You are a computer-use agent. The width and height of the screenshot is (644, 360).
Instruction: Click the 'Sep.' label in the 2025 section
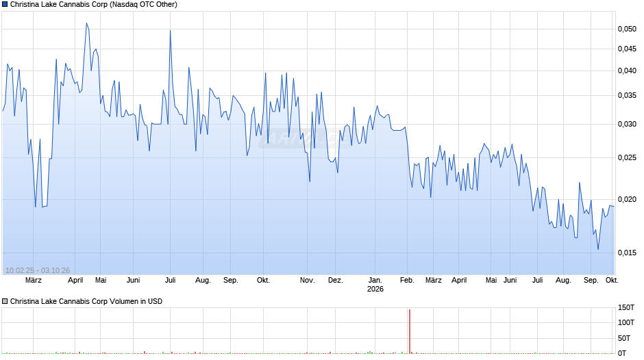click(x=230, y=281)
